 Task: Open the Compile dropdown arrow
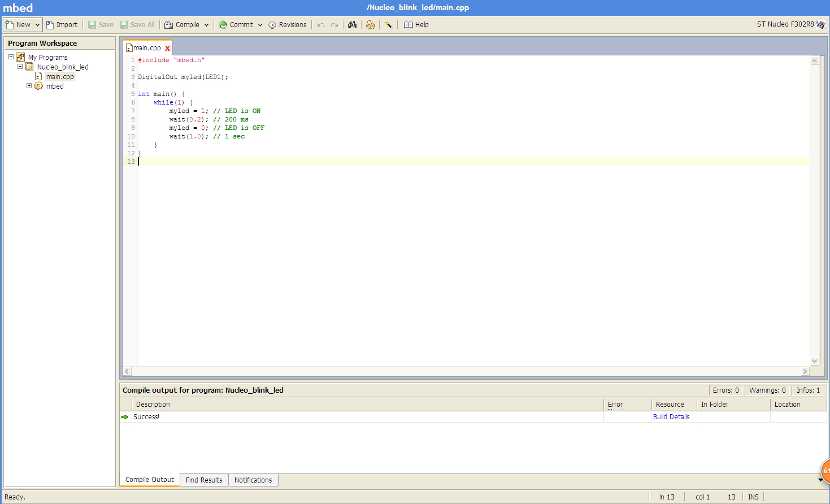pyautogui.click(x=206, y=25)
